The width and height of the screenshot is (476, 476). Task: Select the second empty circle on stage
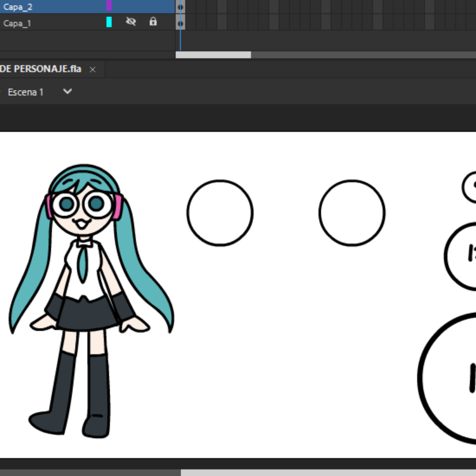pyautogui.click(x=352, y=213)
